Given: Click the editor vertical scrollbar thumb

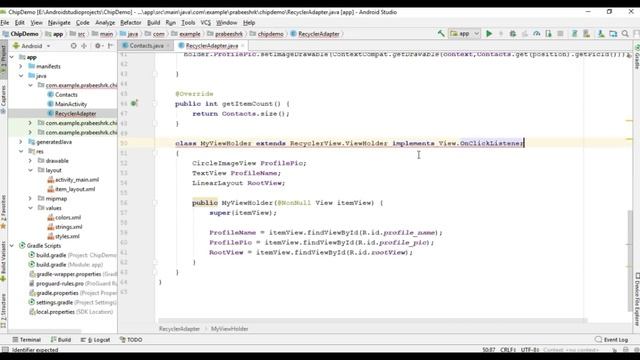Looking at the screenshot, I should (630, 261).
